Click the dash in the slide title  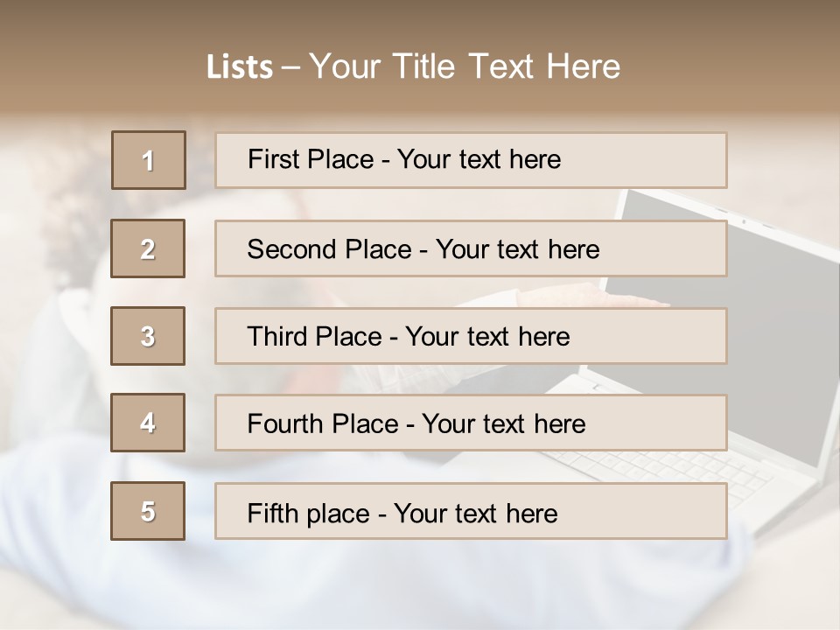pyautogui.click(x=290, y=67)
